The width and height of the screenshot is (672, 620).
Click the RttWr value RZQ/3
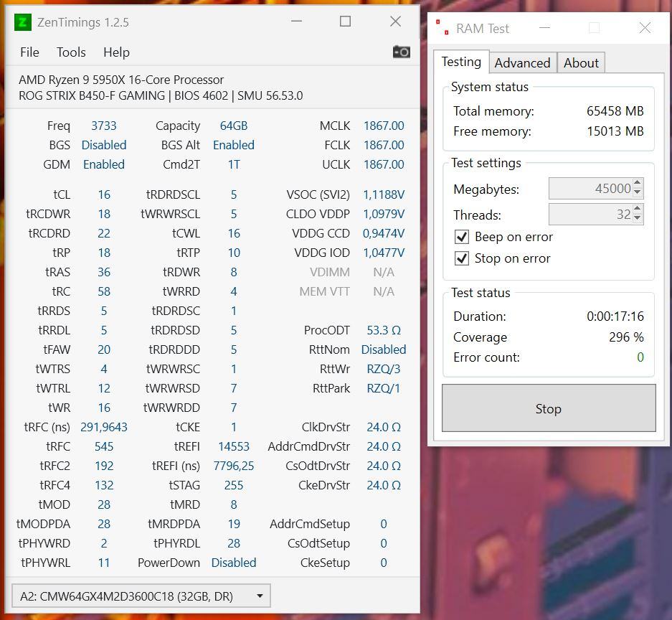(x=384, y=369)
